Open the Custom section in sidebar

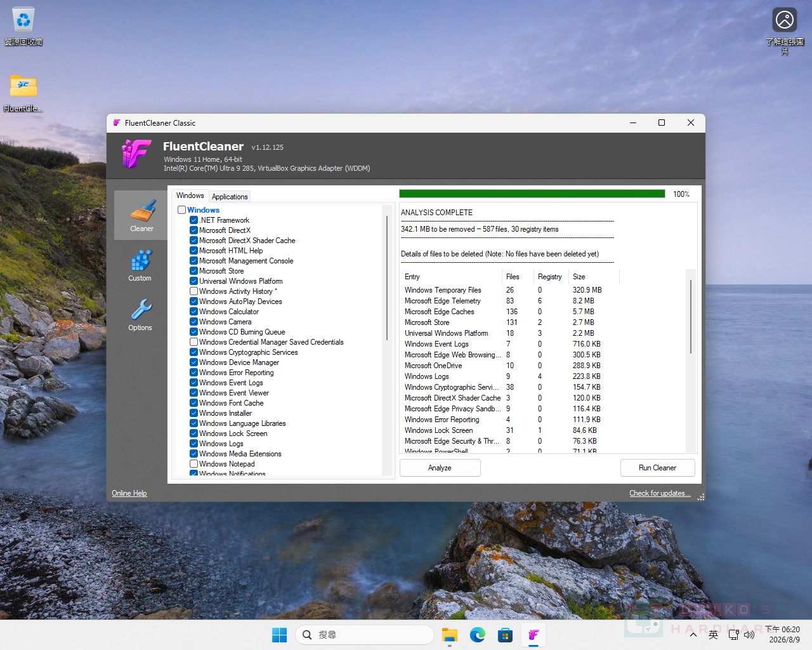140,265
